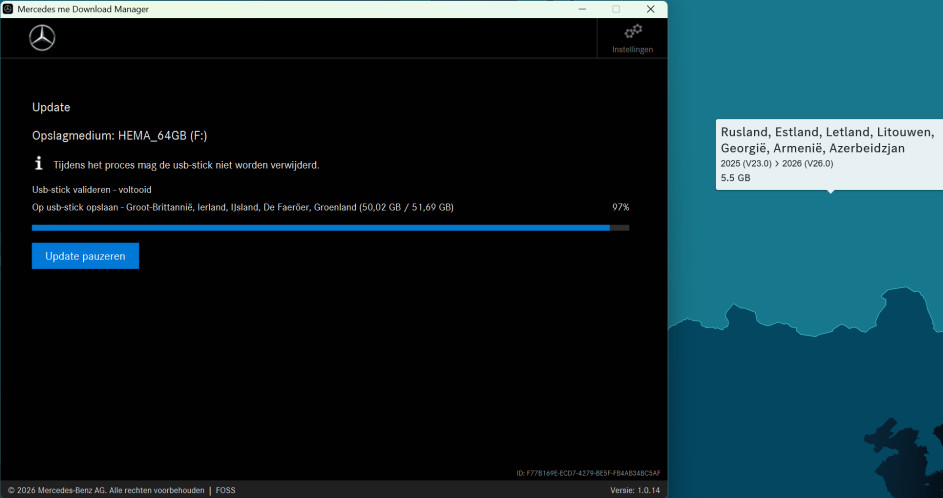Open the FOSS link in footer
The image size is (943, 498).
[226, 490]
